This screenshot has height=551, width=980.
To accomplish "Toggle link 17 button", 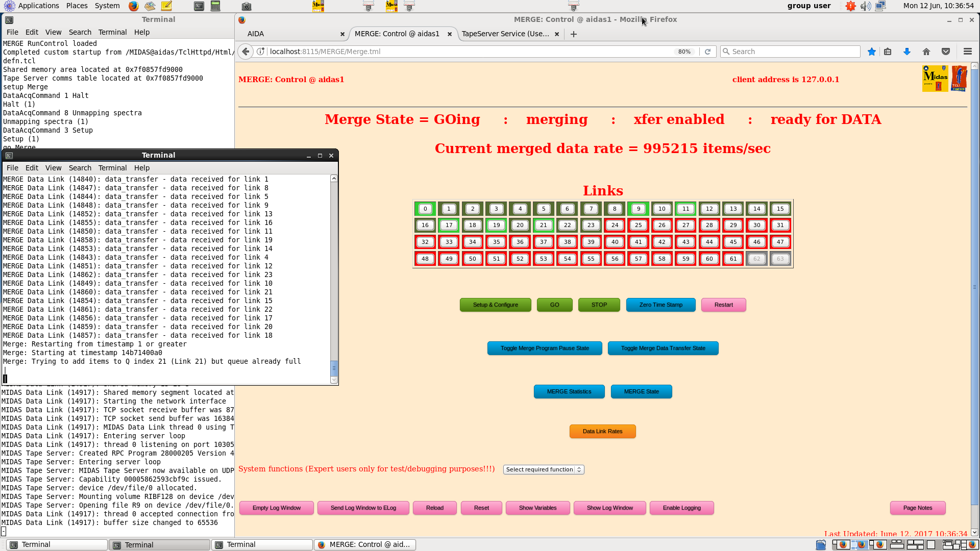I will click(x=449, y=225).
